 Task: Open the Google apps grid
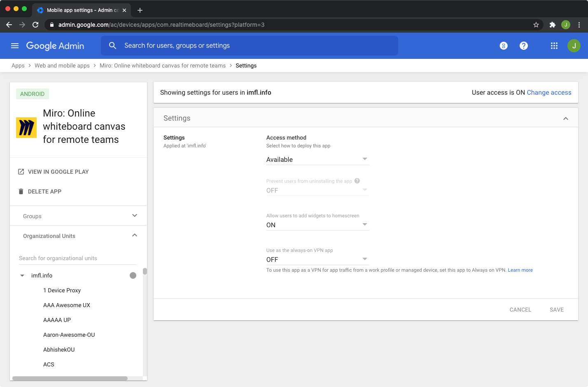(x=554, y=46)
